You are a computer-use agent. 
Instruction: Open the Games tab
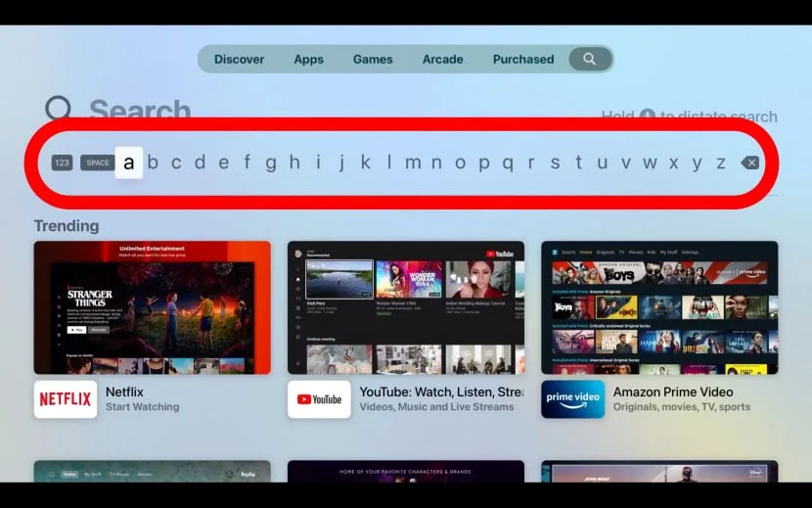373,59
